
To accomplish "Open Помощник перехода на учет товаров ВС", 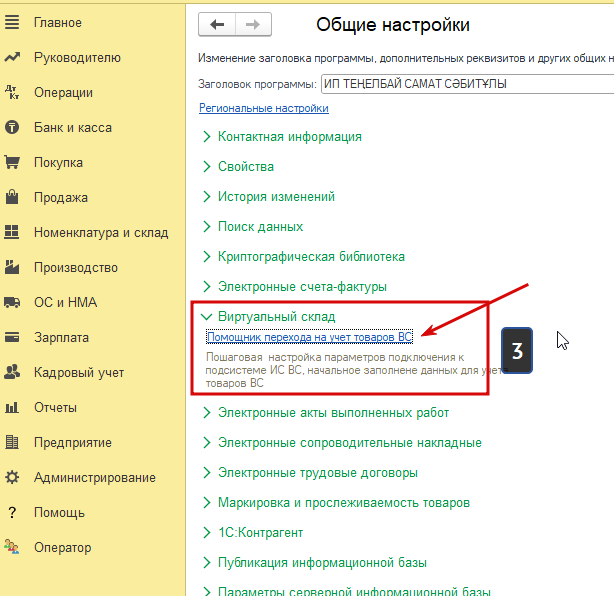I will pos(309,337).
